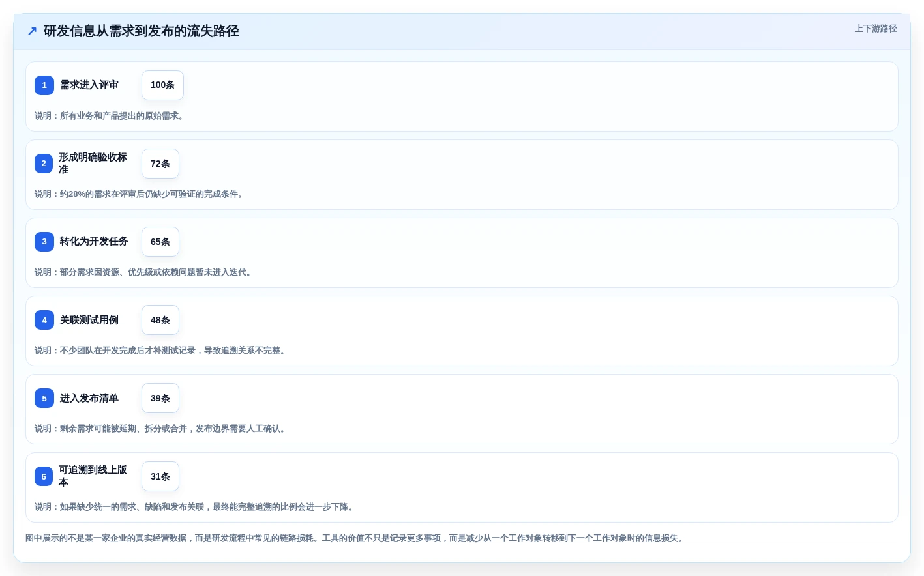Click the arrow icon beside the title
The width and height of the screenshot is (924, 576).
[32, 31]
